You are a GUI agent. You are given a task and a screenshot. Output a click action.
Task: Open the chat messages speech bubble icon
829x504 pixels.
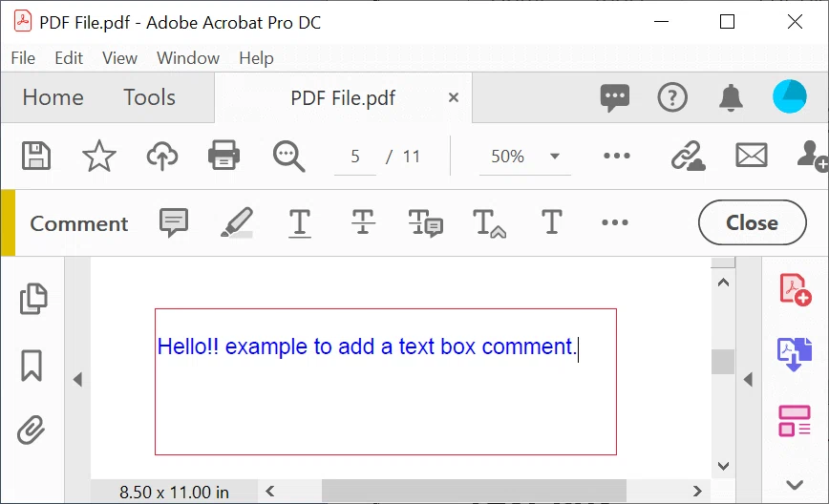615,97
